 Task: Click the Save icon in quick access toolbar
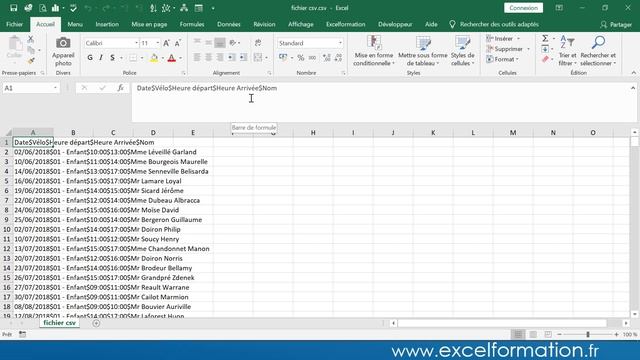pos(13,8)
